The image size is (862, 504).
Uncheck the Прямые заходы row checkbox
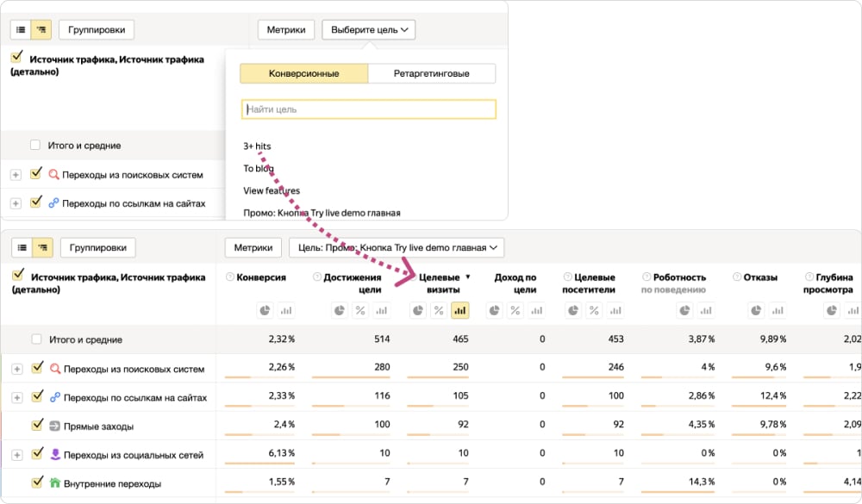36,426
